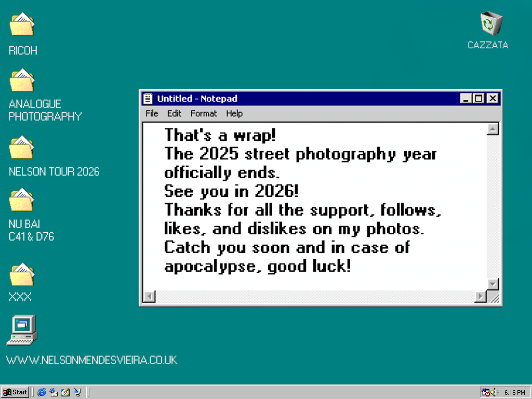
Task: Click the volume speaker tray icon
Action: 494,392
